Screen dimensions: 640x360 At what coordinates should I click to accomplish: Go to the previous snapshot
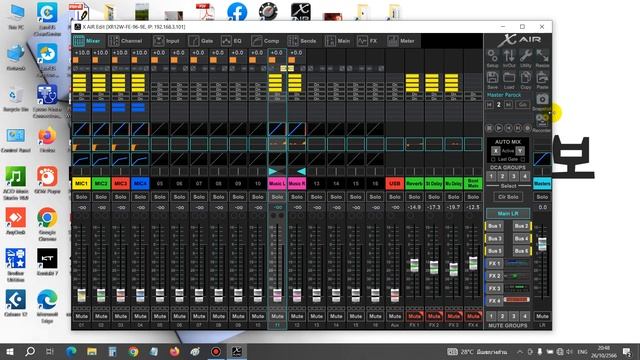489,105
